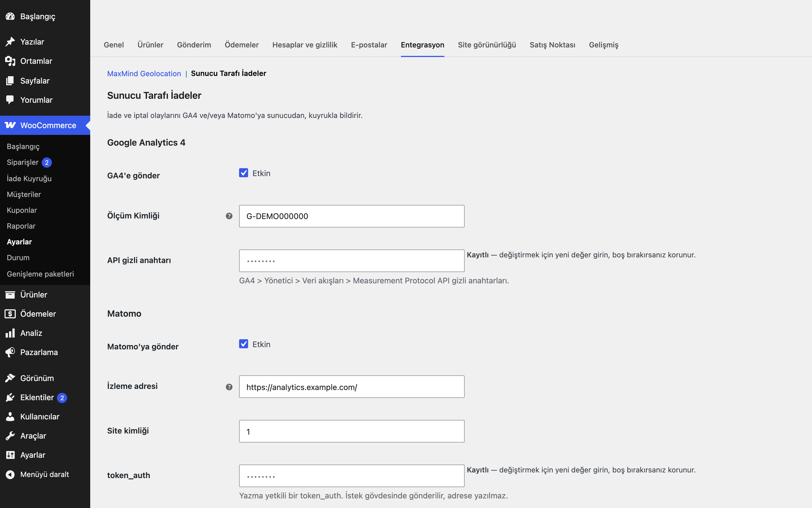Open Kuponlar in WooCommerce submenu
Viewport: 812px width, 508px height.
22,210
